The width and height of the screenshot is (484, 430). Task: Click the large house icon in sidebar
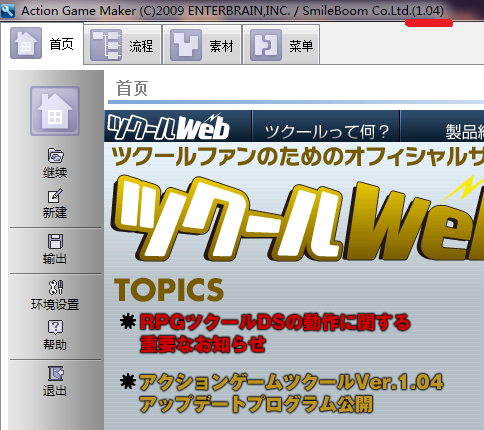pos(55,111)
